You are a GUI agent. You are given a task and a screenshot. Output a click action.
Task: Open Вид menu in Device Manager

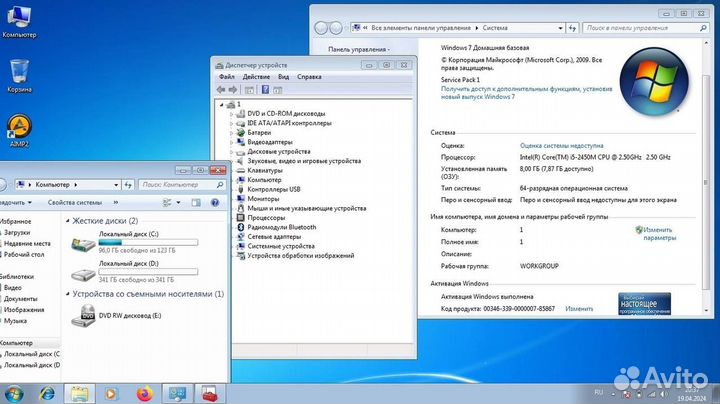click(x=284, y=77)
